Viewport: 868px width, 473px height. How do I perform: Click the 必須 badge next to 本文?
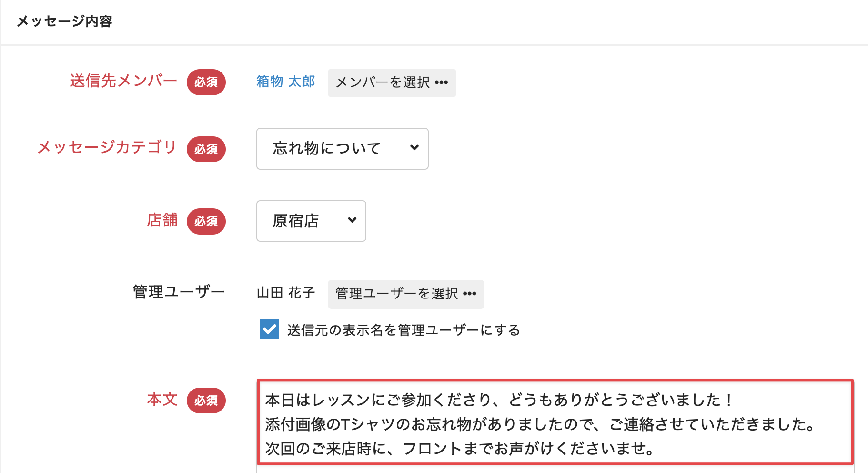click(x=206, y=401)
